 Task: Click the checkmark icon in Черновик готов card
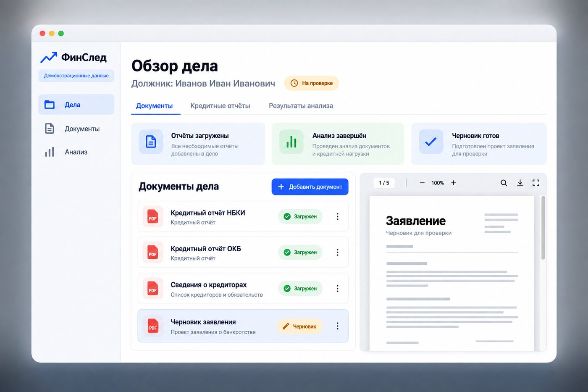click(x=431, y=142)
